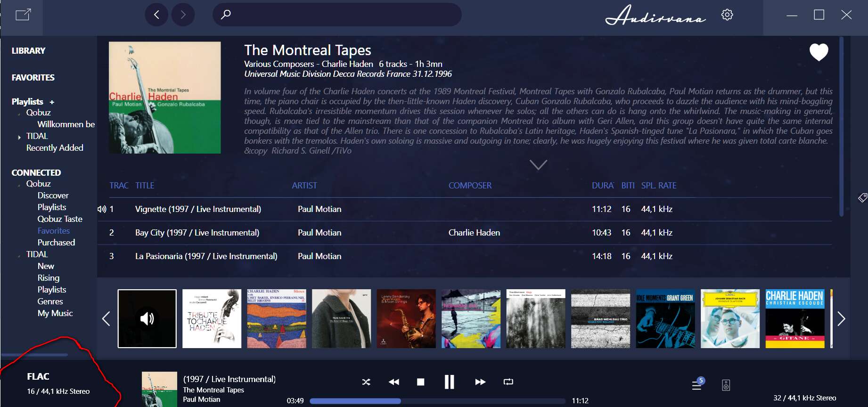Click the track list vertical scrollbar
This screenshot has width=868, height=407.
[x=842, y=126]
